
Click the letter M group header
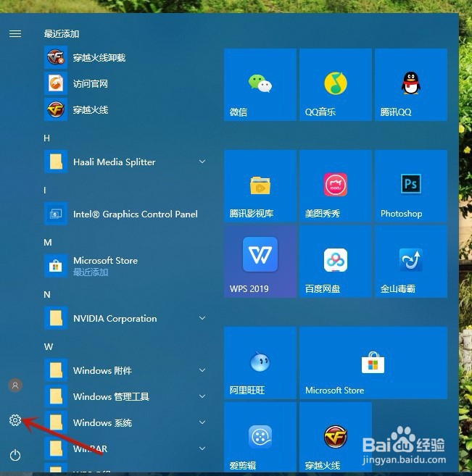pyautogui.click(x=48, y=242)
